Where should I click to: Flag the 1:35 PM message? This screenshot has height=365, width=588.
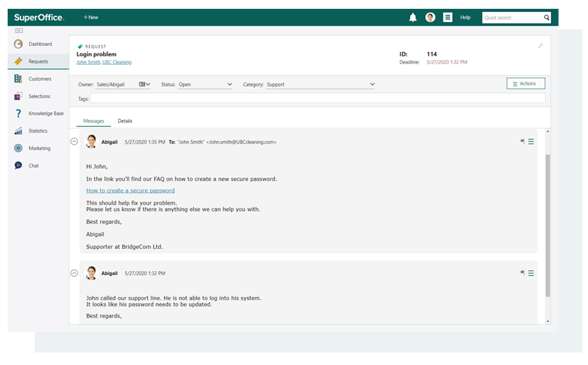pyautogui.click(x=522, y=141)
